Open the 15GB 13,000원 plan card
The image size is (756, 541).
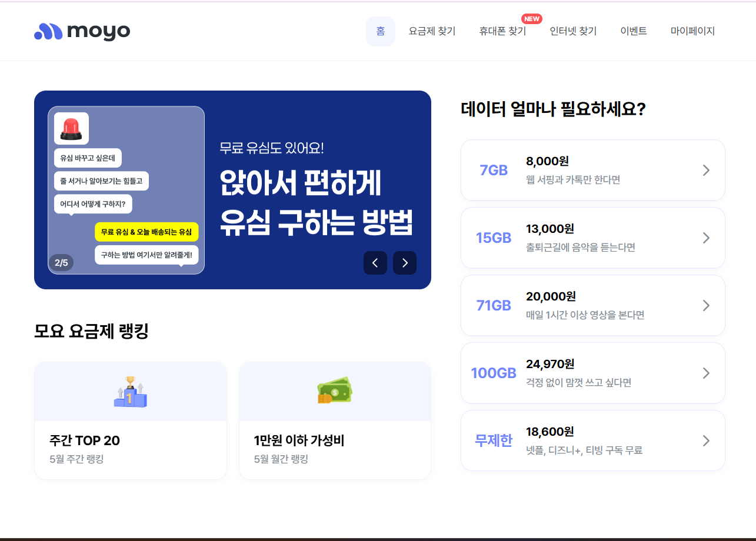coord(593,238)
